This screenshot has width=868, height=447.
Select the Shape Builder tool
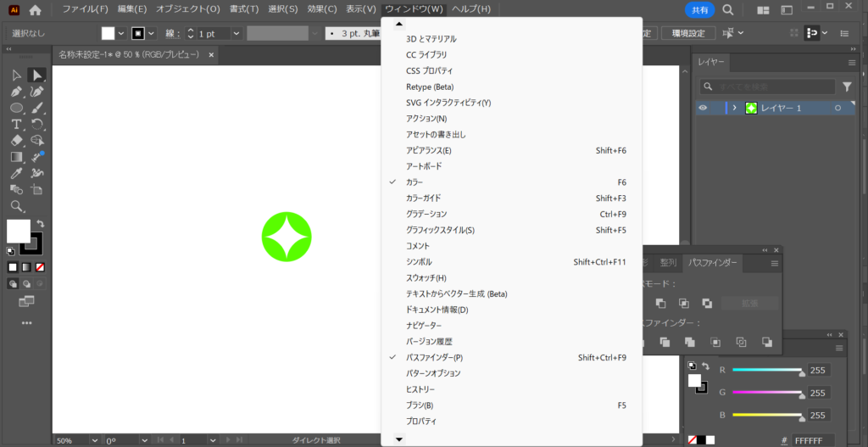point(37,140)
